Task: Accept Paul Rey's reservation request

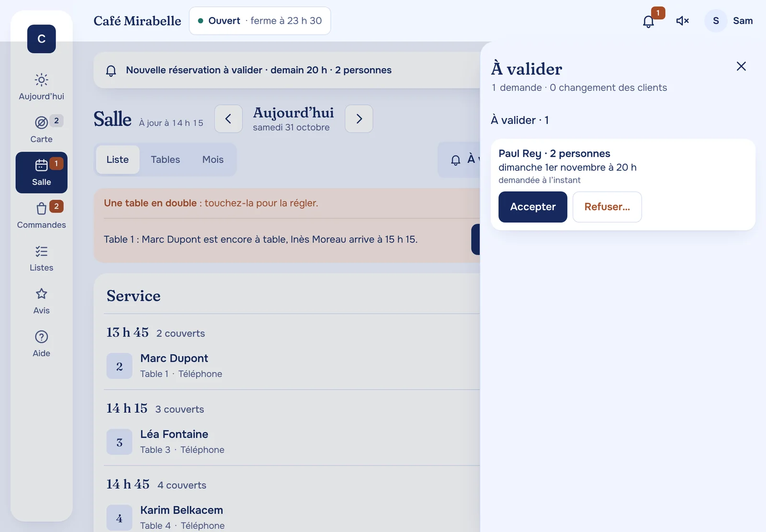Action: pos(533,207)
